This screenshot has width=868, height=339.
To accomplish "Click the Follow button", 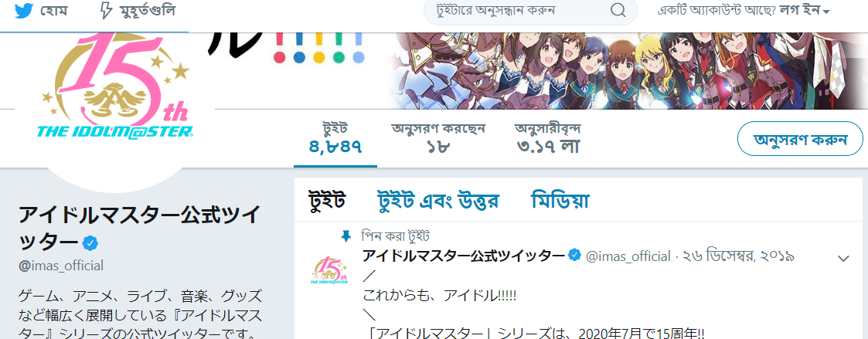I will tap(800, 139).
